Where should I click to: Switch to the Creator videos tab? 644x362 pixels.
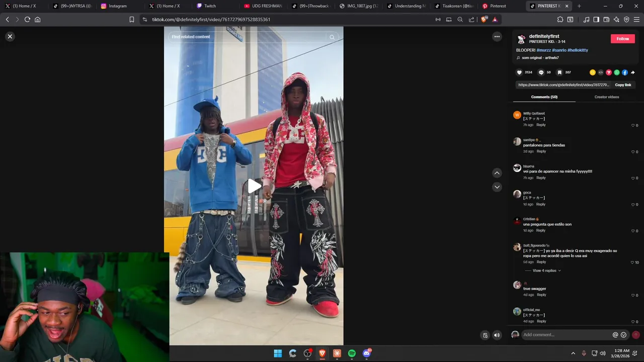click(607, 97)
